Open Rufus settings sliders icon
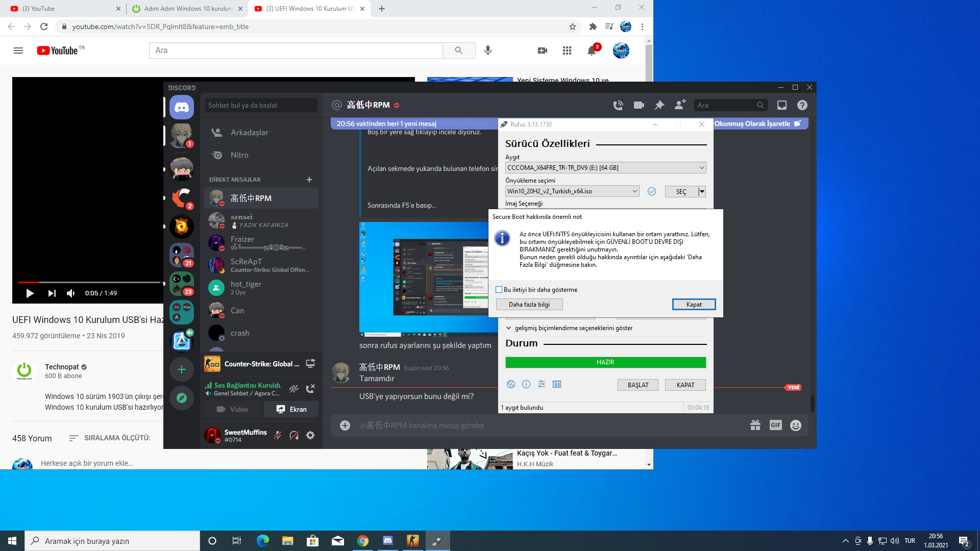The height and width of the screenshot is (551, 980). (542, 384)
